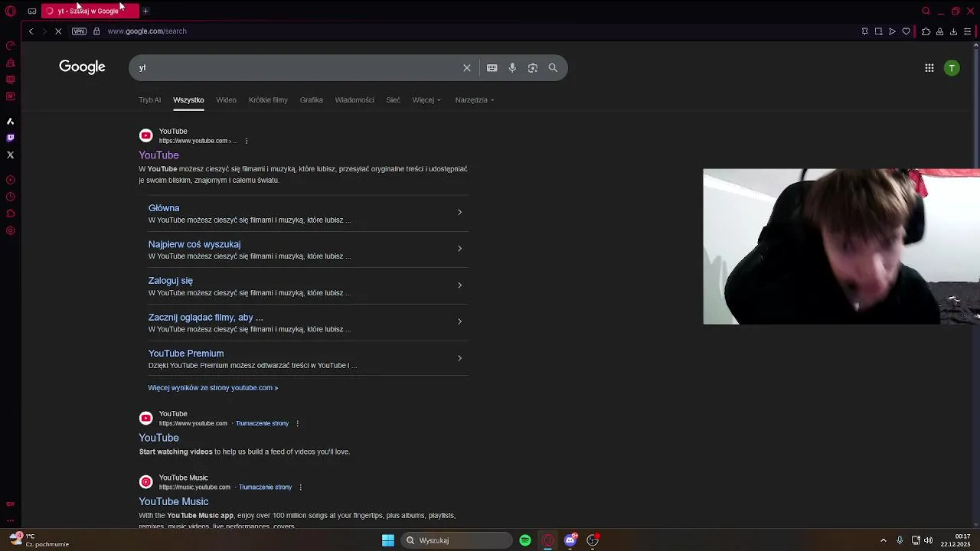This screenshot has height=551, width=980.
Task: Switch to Sieć tab
Action: click(x=394, y=99)
